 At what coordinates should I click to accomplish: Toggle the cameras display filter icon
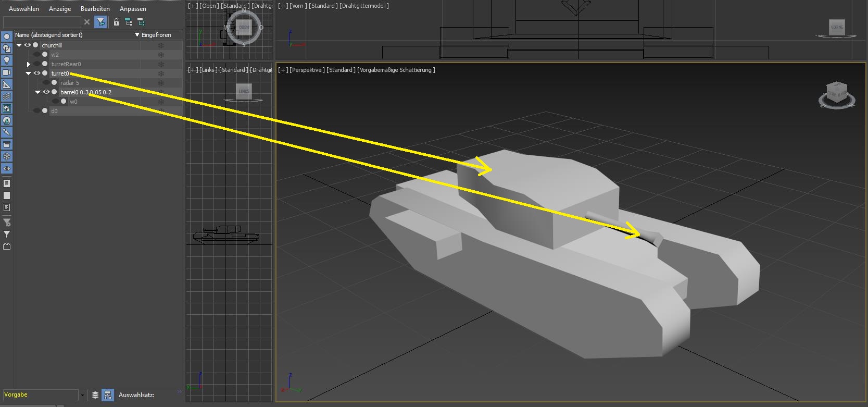[7, 72]
